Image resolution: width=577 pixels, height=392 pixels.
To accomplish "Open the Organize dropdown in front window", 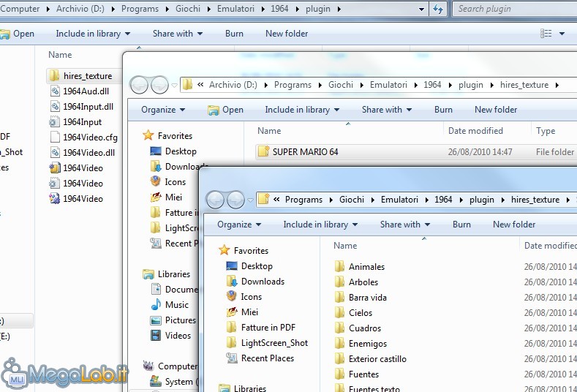I will pyautogui.click(x=239, y=225).
